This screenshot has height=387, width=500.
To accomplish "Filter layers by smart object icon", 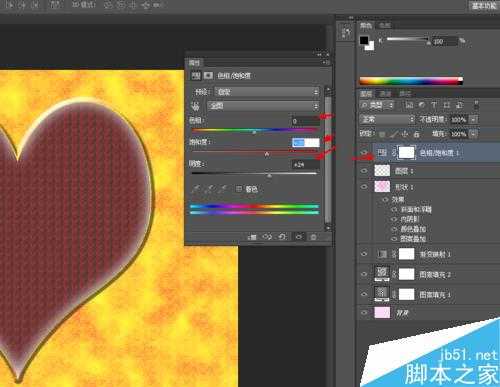I will coord(459,105).
